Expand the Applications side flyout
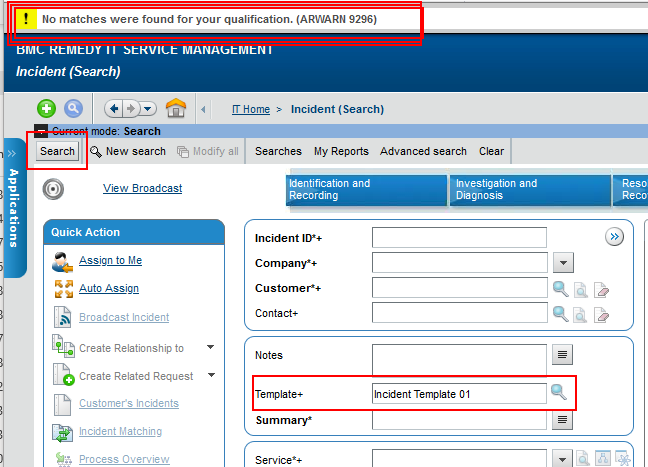This screenshot has height=467, width=648. coord(14,208)
